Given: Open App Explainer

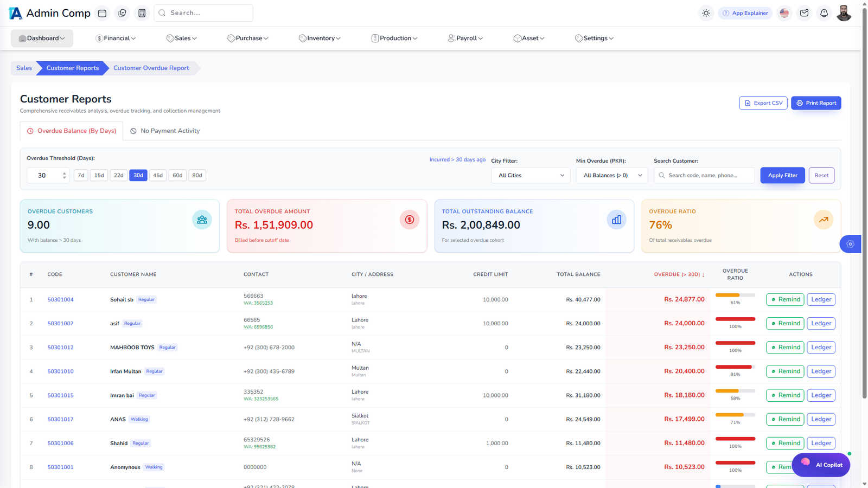Looking at the screenshot, I should pyautogui.click(x=745, y=13).
